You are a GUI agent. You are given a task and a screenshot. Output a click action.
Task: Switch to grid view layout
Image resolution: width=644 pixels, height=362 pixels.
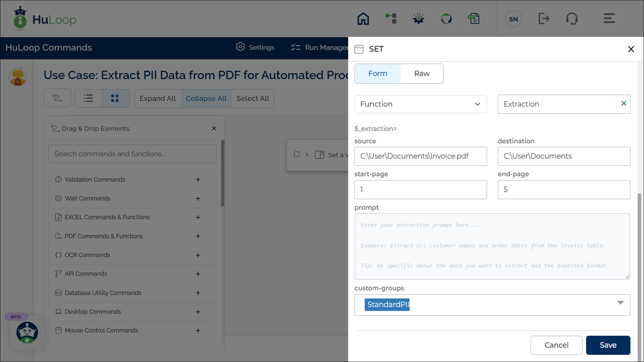pyautogui.click(x=115, y=99)
